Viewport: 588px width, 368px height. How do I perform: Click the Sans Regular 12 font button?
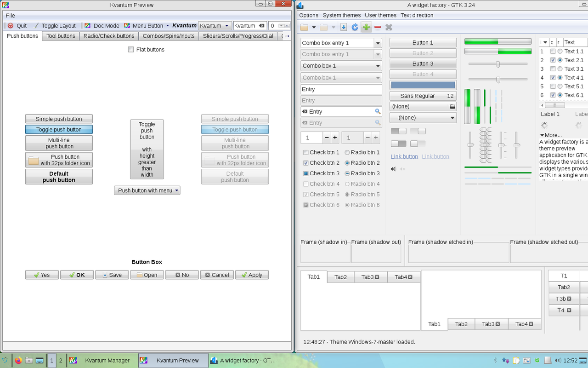(423, 96)
